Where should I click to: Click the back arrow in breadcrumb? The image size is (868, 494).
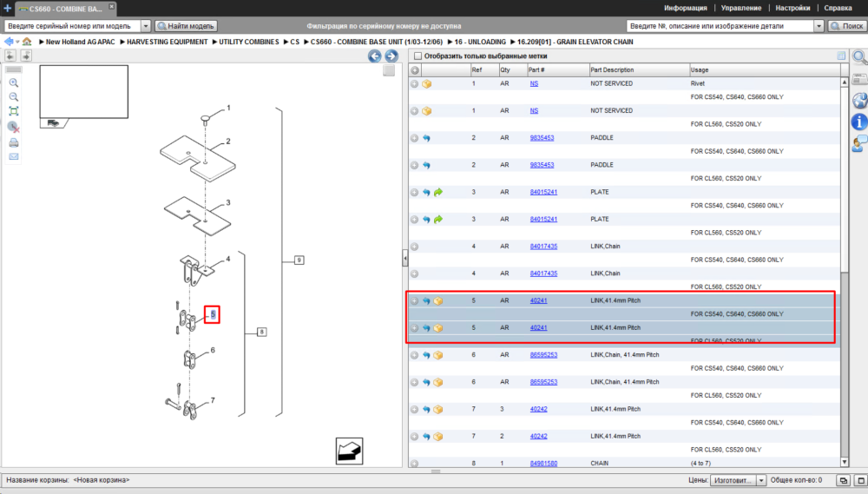coord(9,42)
